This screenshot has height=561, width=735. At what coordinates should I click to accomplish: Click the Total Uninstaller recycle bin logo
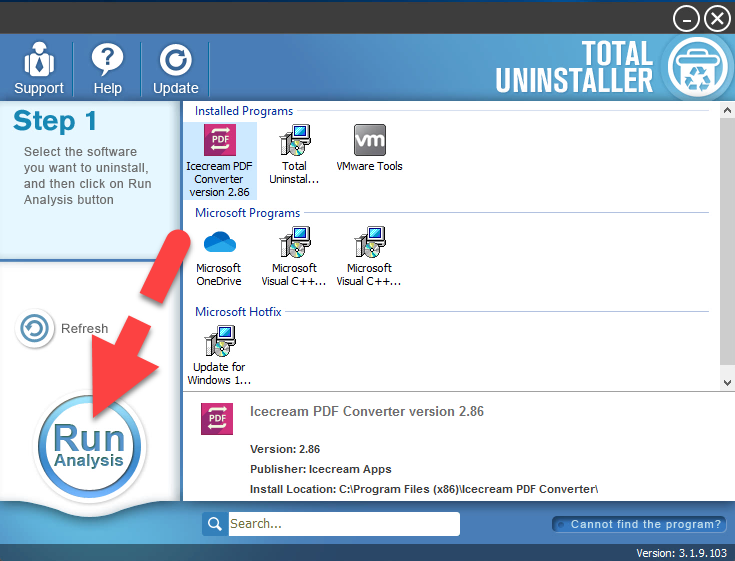(697, 67)
